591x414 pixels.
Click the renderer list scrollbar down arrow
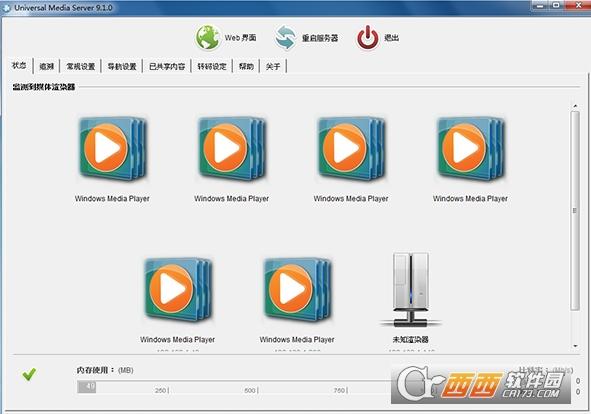pos(575,346)
